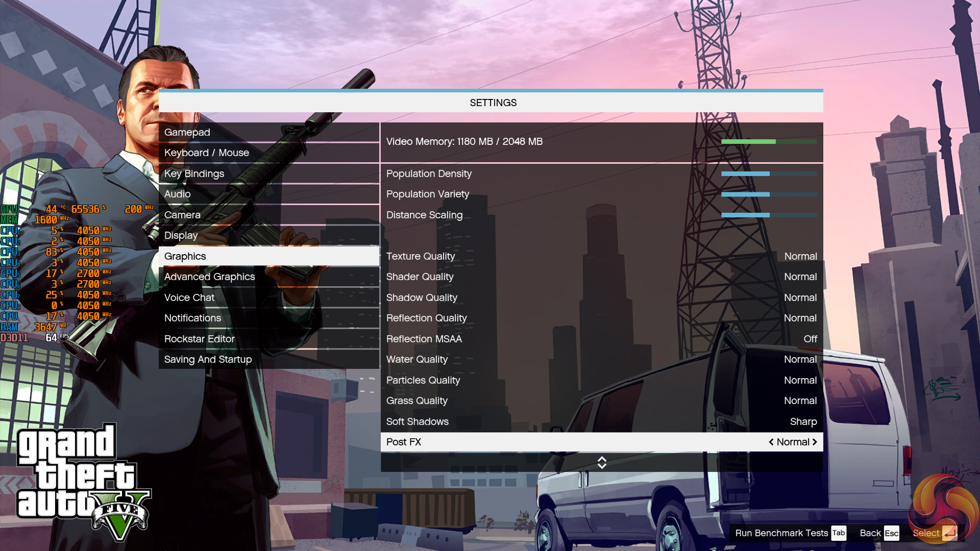
Task: Adjust the Distance Scaling slider
Action: (x=769, y=215)
